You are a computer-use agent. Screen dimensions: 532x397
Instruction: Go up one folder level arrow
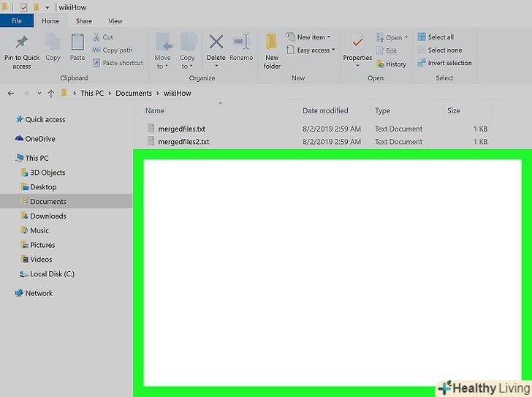(51, 94)
